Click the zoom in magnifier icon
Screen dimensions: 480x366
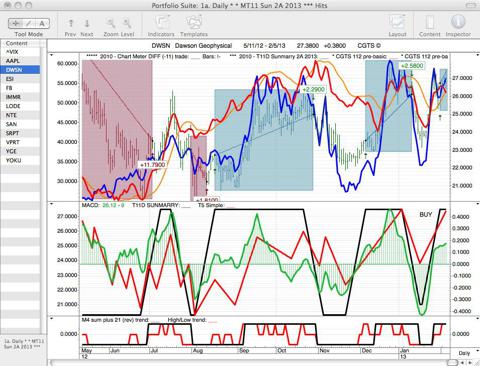pyautogui.click(x=127, y=23)
